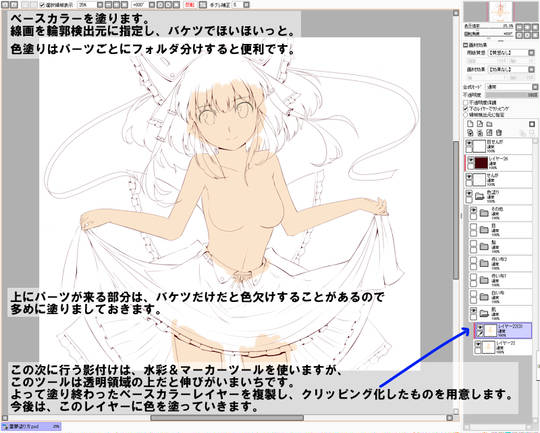Hide the dark red レイヤー26 layer

coord(471,159)
